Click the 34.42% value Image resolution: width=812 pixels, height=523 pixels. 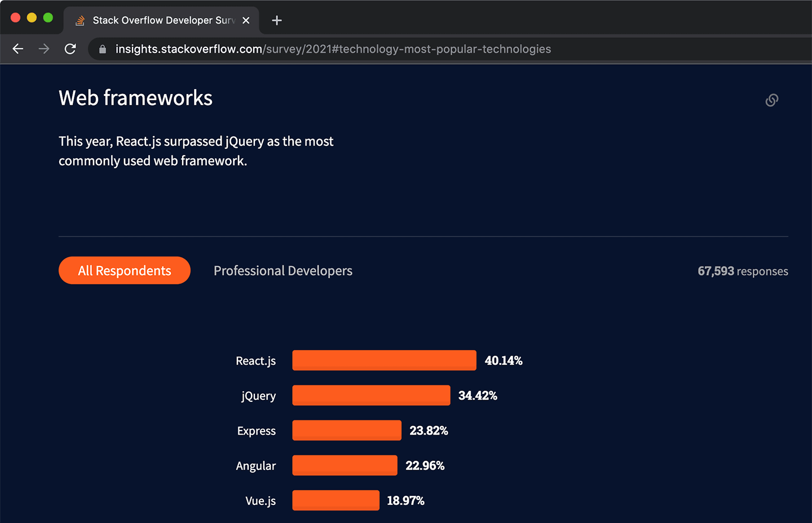point(478,396)
